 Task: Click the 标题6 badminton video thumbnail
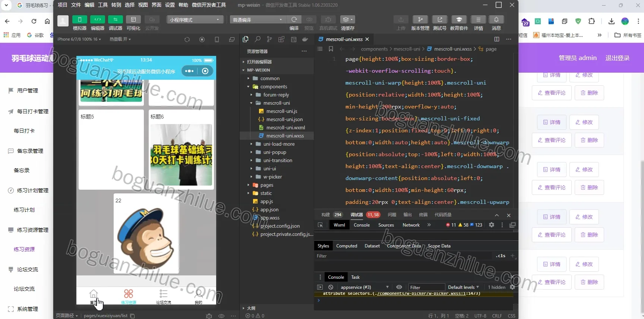pyautogui.click(x=181, y=155)
